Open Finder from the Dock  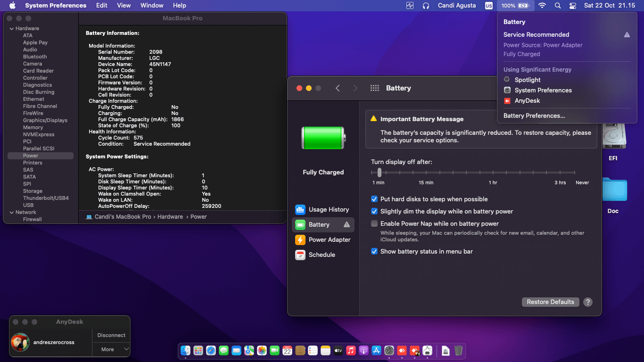point(185,350)
